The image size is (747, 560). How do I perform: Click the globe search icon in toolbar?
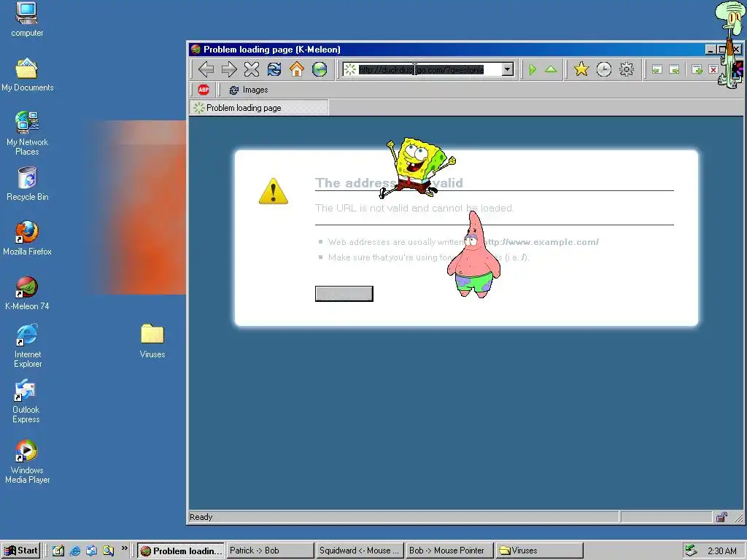tap(320, 69)
